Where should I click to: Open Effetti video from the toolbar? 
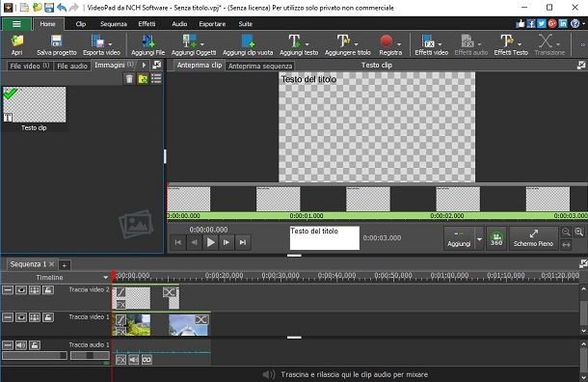[x=431, y=45]
